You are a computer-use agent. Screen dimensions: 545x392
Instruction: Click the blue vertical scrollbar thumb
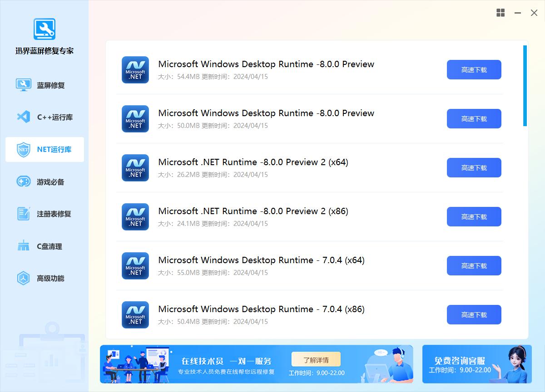click(525, 85)
